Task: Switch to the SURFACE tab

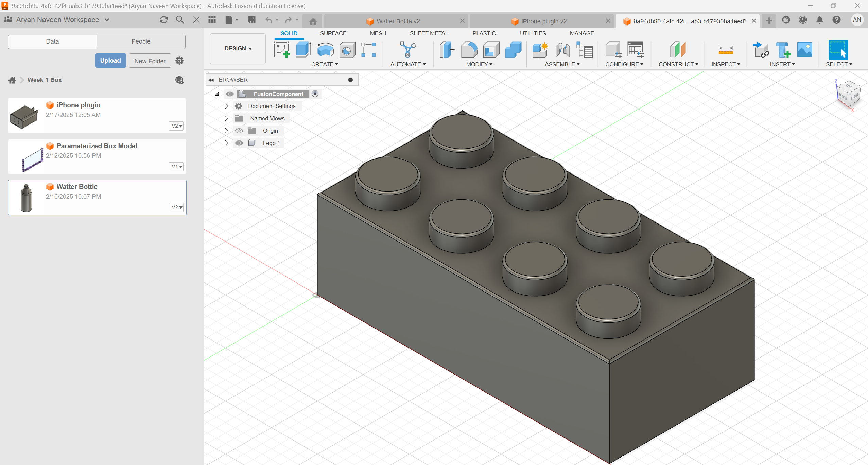Action: coord(333,33)
